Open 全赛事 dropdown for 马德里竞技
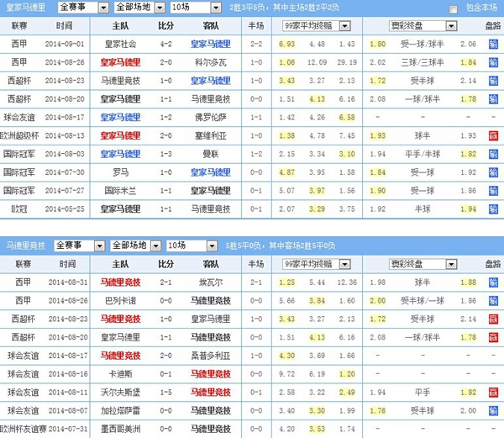The width and height of the screenshot is (504, 438). coord(80,245)
